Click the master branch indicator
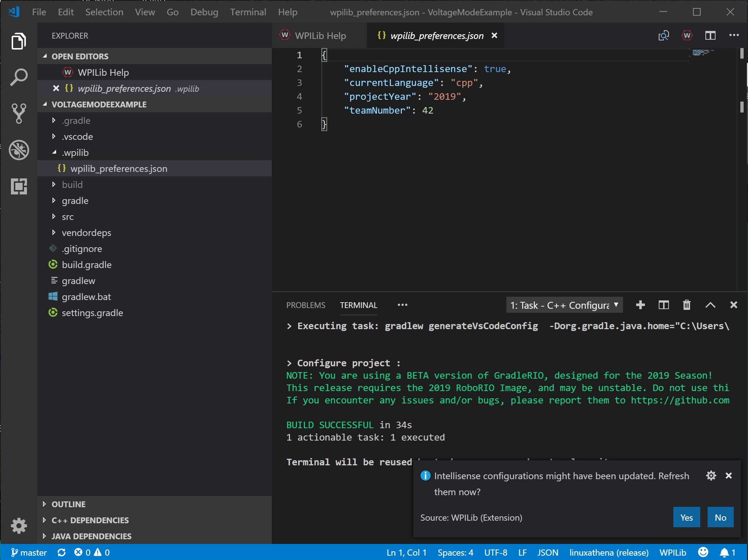Screen dimensions: 748x560 (29, 552)
